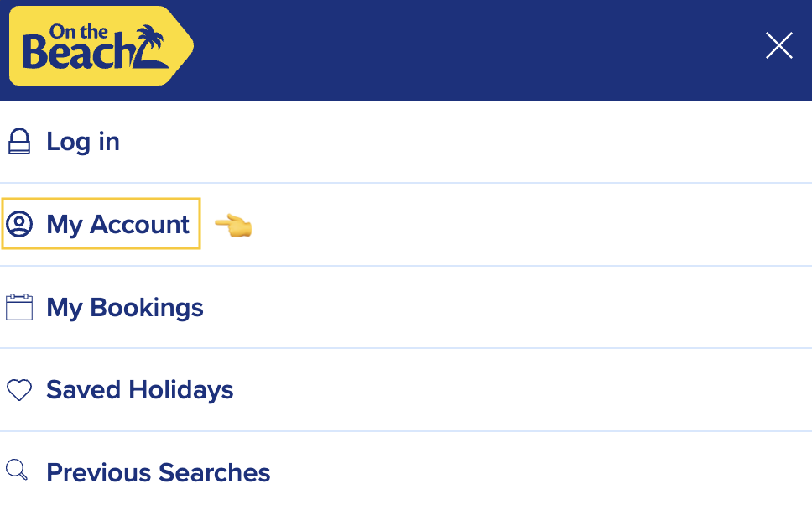View Previous Searches

coord(159,472)
